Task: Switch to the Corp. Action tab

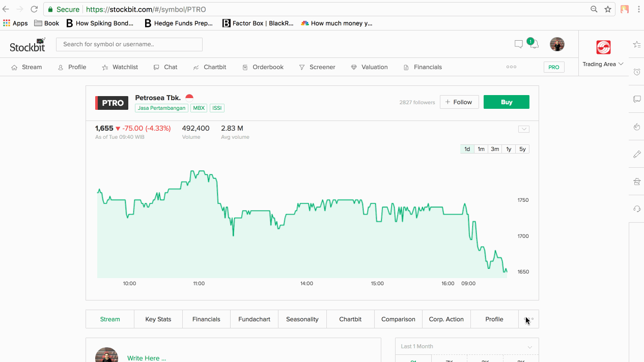Action: click(446, 319)
